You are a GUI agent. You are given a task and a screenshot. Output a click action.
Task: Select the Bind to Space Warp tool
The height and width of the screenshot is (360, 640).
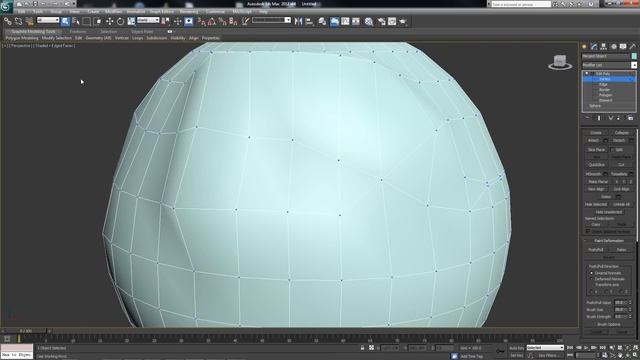point(29,21)
